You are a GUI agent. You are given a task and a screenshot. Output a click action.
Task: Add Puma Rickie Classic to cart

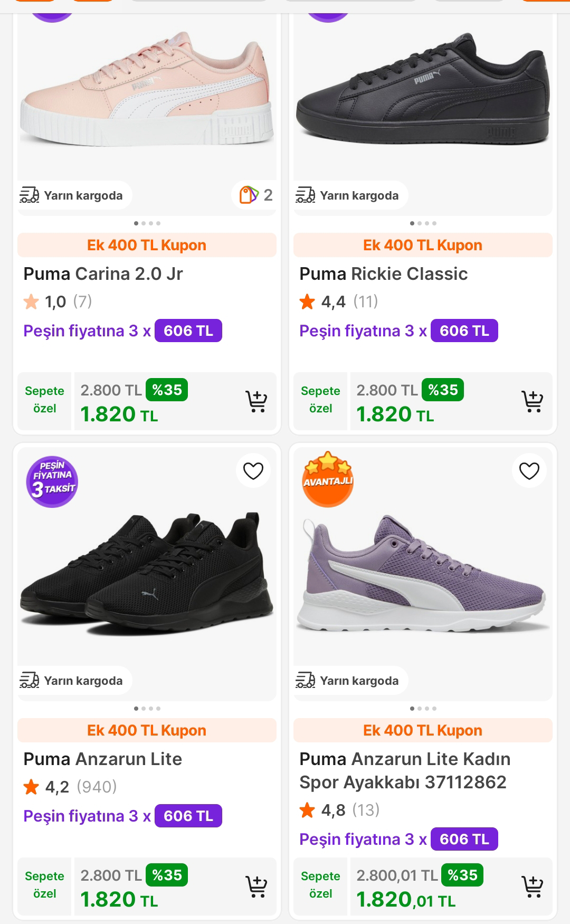(532, 402)
